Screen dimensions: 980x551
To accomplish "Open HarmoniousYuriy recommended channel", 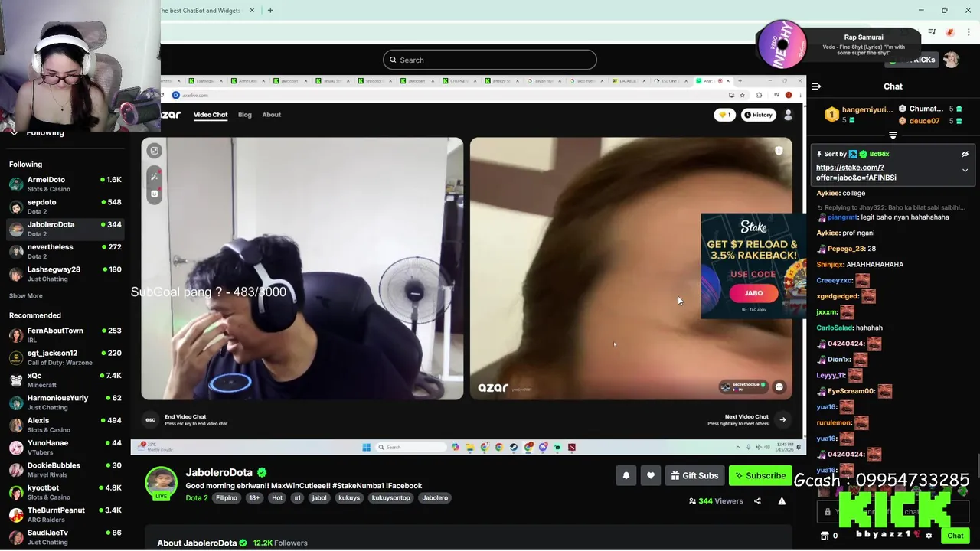I will coord(65,402).
